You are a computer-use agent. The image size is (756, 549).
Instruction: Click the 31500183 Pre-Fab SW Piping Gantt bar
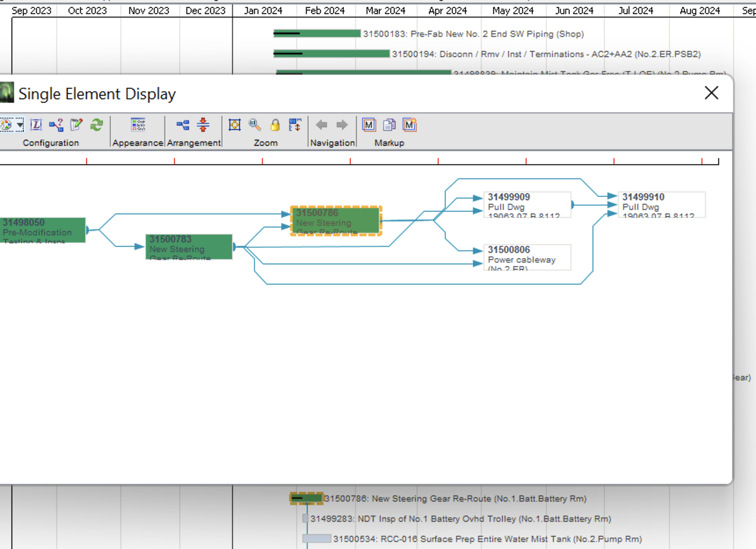(x=317, y=33)
